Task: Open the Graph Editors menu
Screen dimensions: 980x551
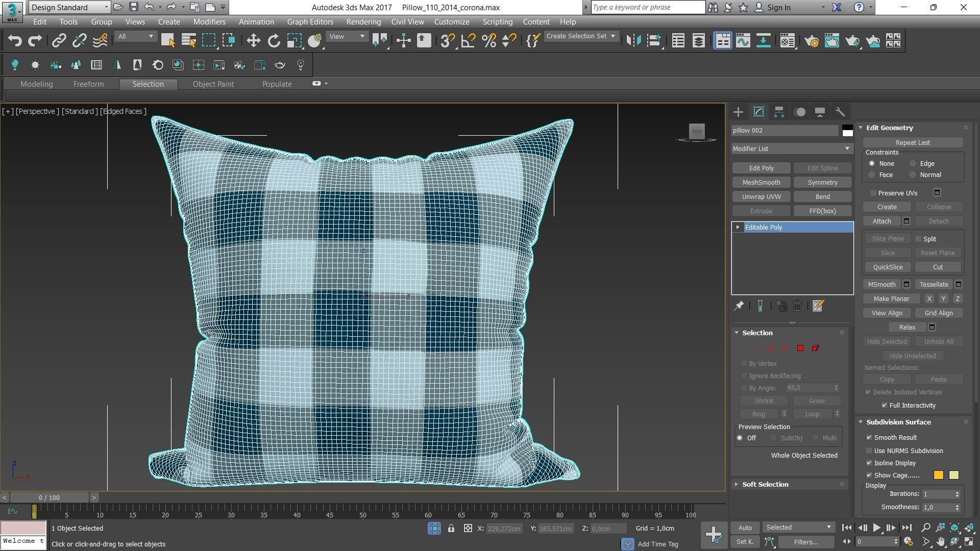Action: [x=310, y=22]
